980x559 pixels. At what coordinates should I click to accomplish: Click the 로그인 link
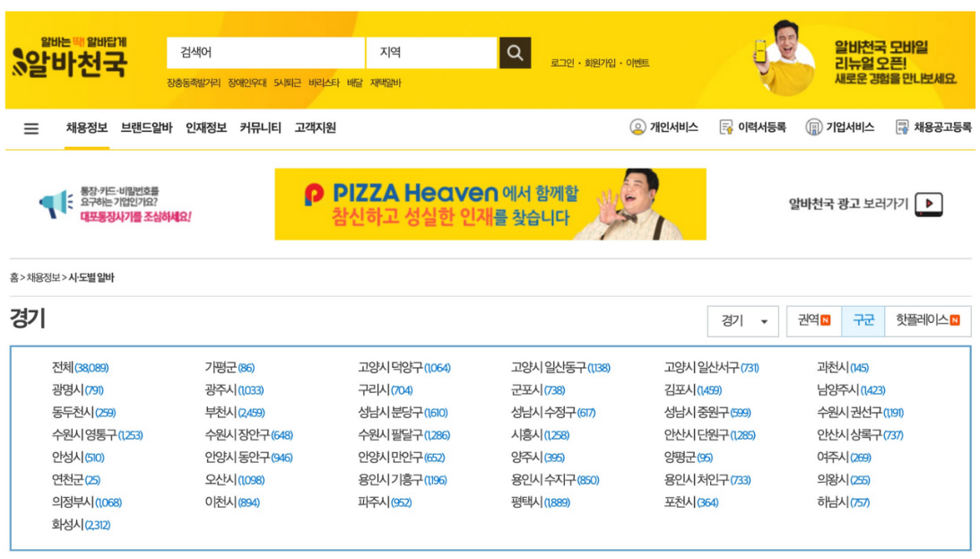562,63
